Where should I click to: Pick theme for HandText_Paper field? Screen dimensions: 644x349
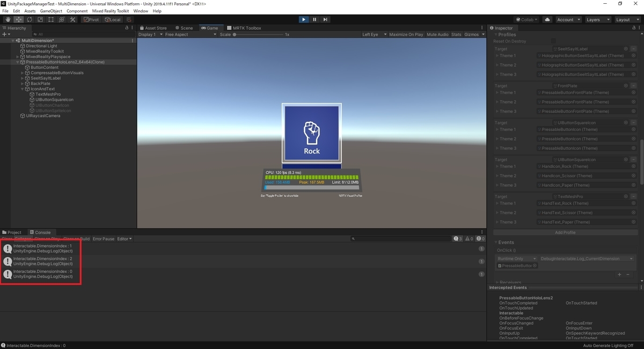(633, 222)
